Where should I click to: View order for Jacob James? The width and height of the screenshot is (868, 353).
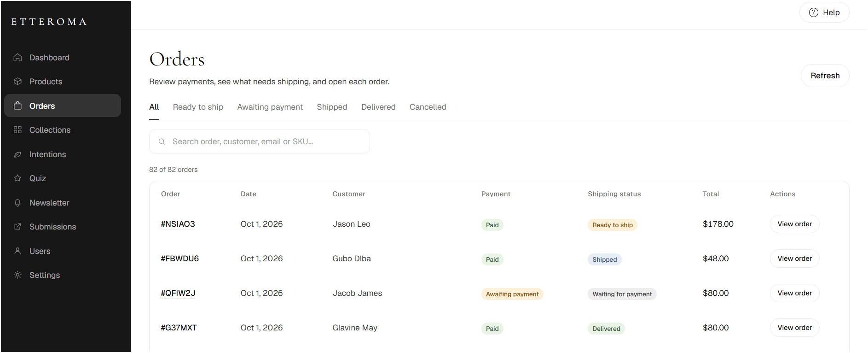pyautogui.click(x=795, y=293)
